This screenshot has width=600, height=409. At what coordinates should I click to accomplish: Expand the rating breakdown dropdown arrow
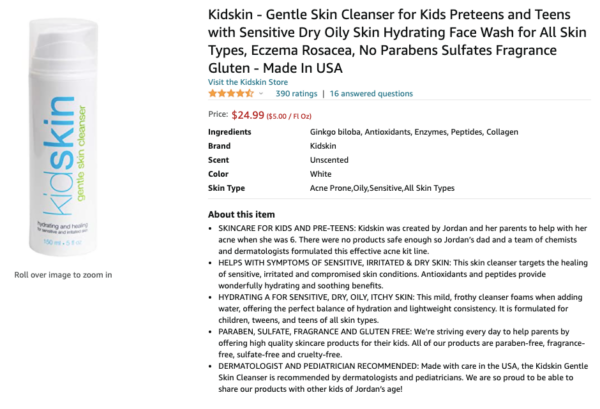pos(262,94)
